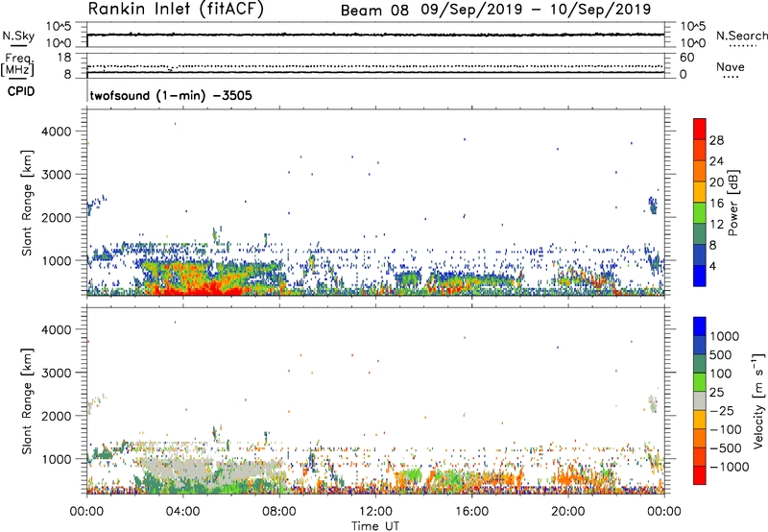The height and width of the screenshot is (532, 768).
Task: Click the 'Velocity [m s-1]' colorbar label
Action: coord(758,400)
